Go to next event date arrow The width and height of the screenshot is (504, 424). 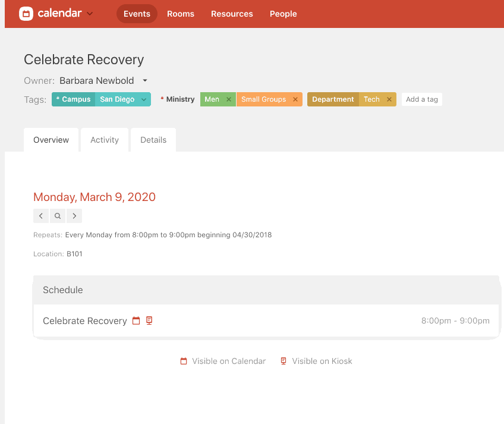coord(74,216)
